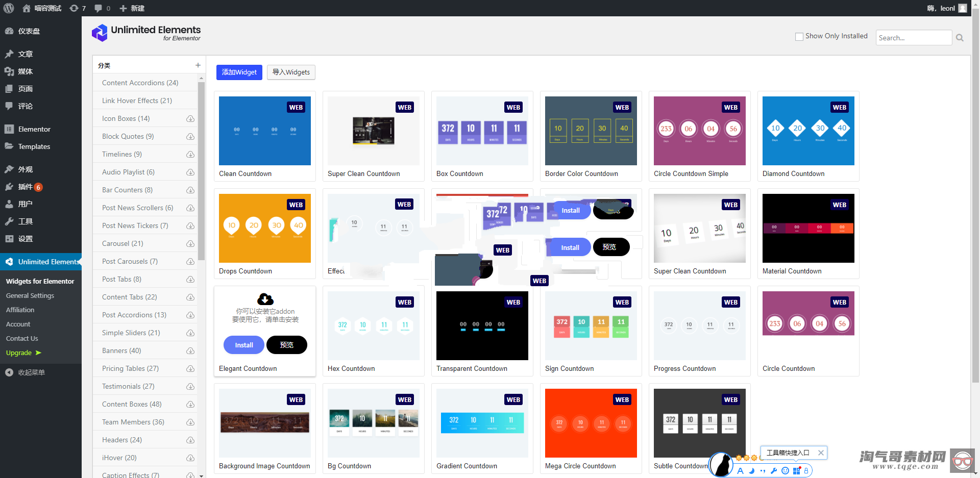Open the Mega Circle Countdown thumbnail

[x=591, y=423]
